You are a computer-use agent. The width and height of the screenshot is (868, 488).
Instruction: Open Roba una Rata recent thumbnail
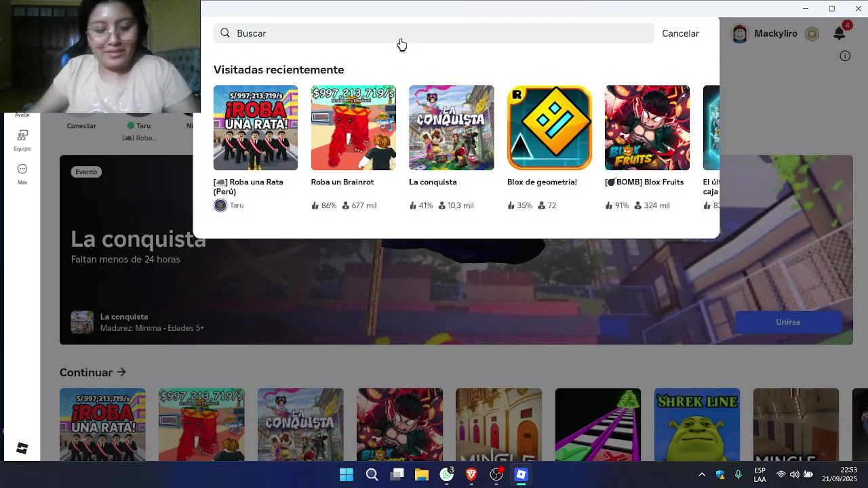pyautogui.click(x=256, y=127)
